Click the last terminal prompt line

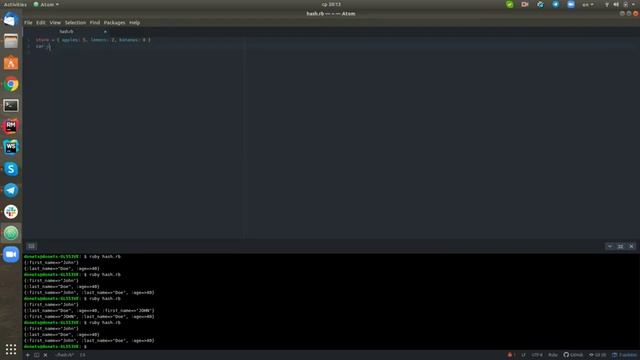coord(55,347)
